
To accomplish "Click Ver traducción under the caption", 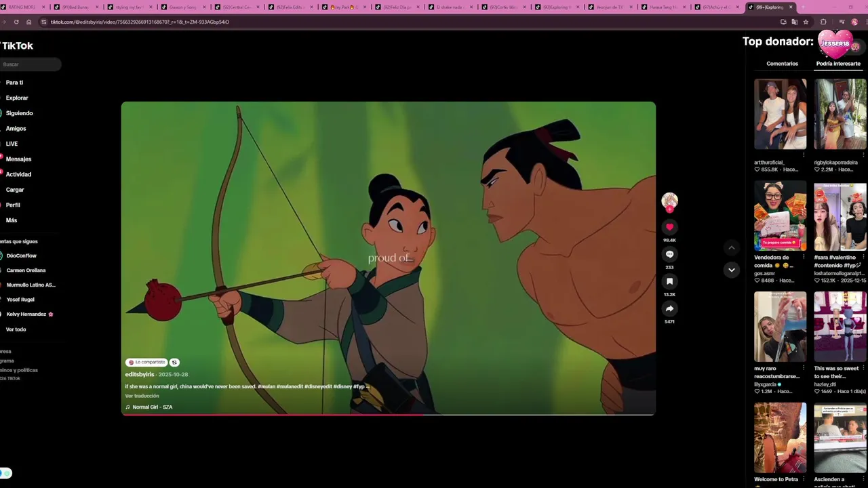I will tap(142, 396).
